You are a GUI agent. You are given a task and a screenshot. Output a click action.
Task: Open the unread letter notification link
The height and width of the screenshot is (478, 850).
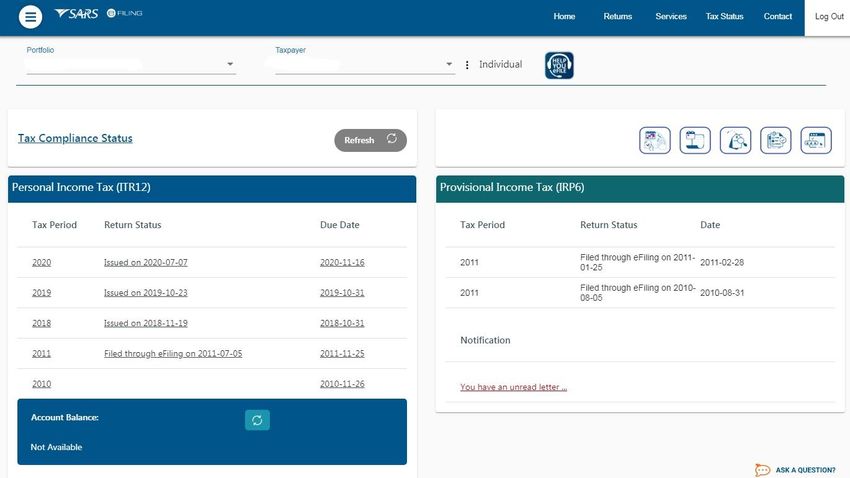[513, 387]
